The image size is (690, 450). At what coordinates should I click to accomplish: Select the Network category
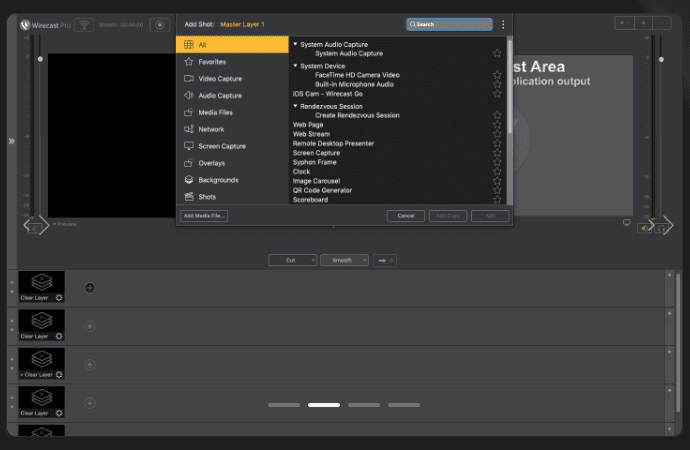(x=232, y=129)
